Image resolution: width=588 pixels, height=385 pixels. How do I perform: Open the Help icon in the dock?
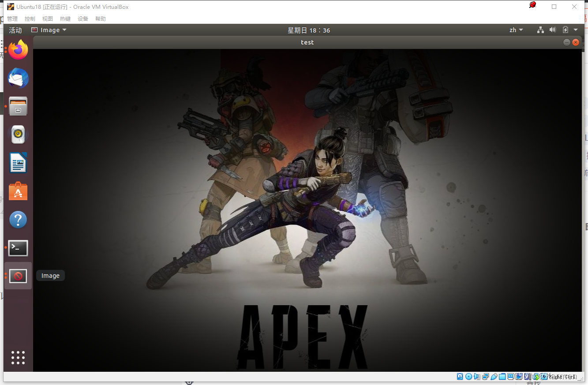pos(18,220)
